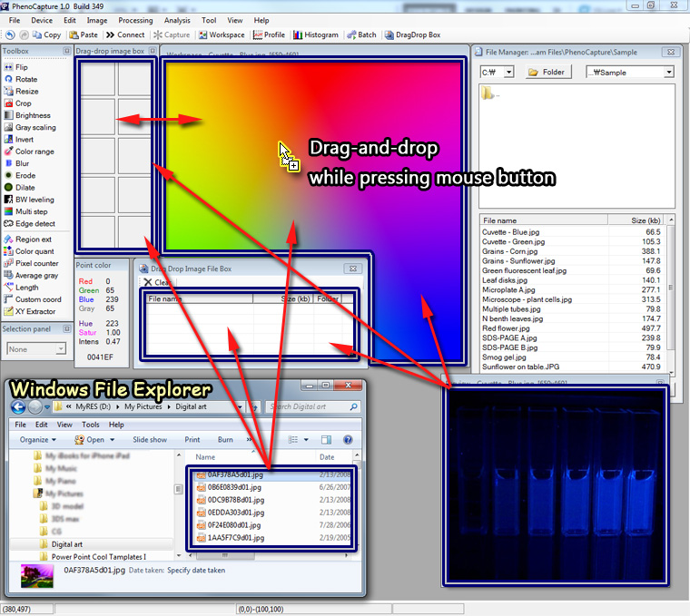The height and width of the screenshot is (616, 690).
Task: Click the Folder button in File Manager
Action: coord(547,72)
